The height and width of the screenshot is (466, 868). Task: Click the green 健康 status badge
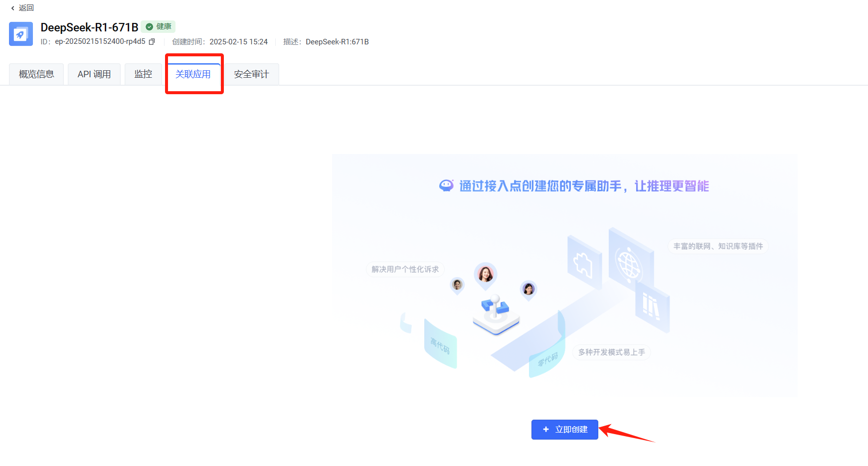pos(158,26)
